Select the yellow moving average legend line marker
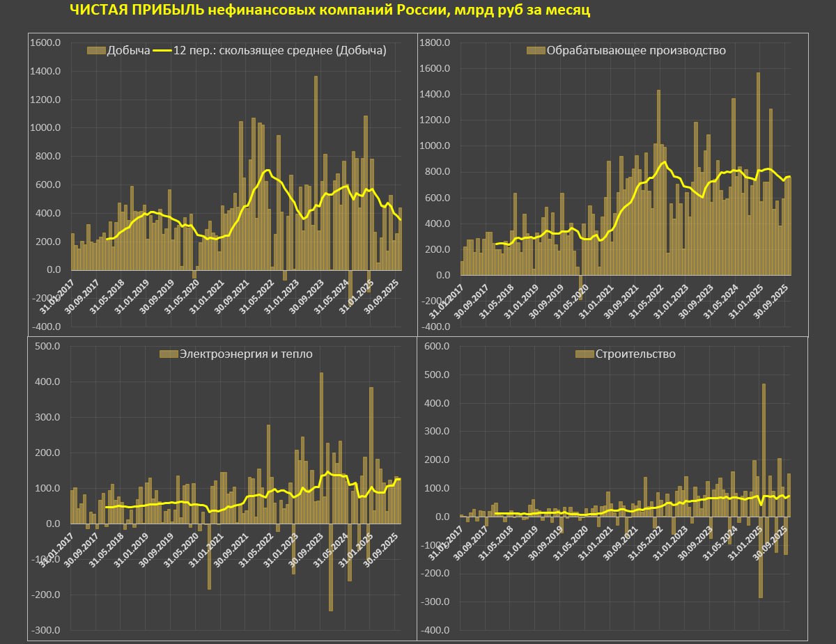The width and height of the screenshot is (836, 644). (162, 51)
